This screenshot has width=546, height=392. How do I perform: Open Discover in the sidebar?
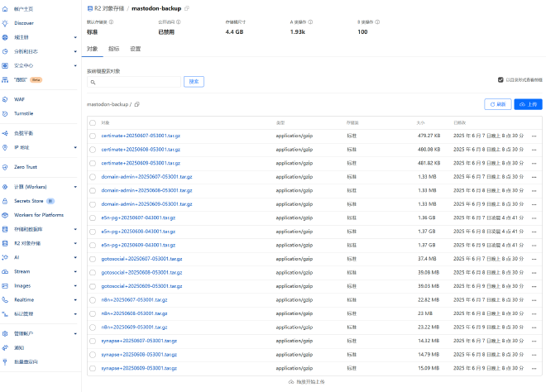(x=24, y=23)
